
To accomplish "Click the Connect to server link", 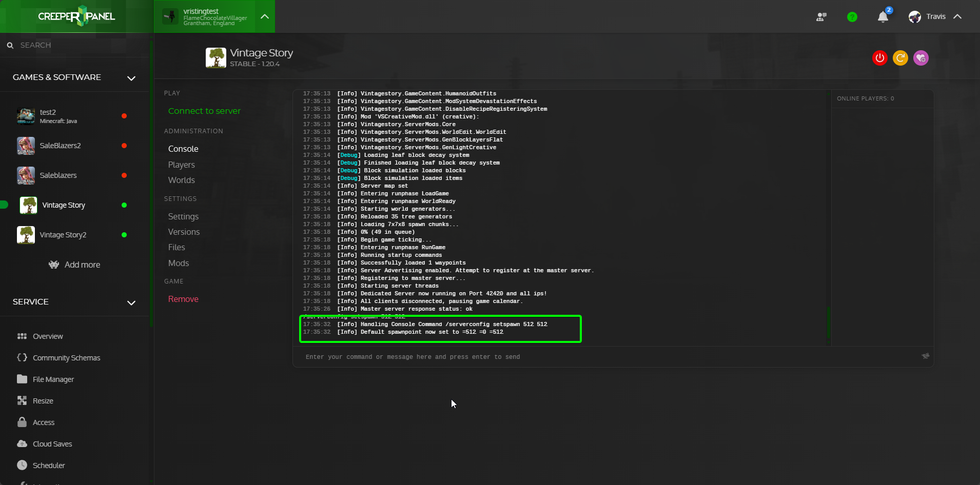I will pos(204,111).
